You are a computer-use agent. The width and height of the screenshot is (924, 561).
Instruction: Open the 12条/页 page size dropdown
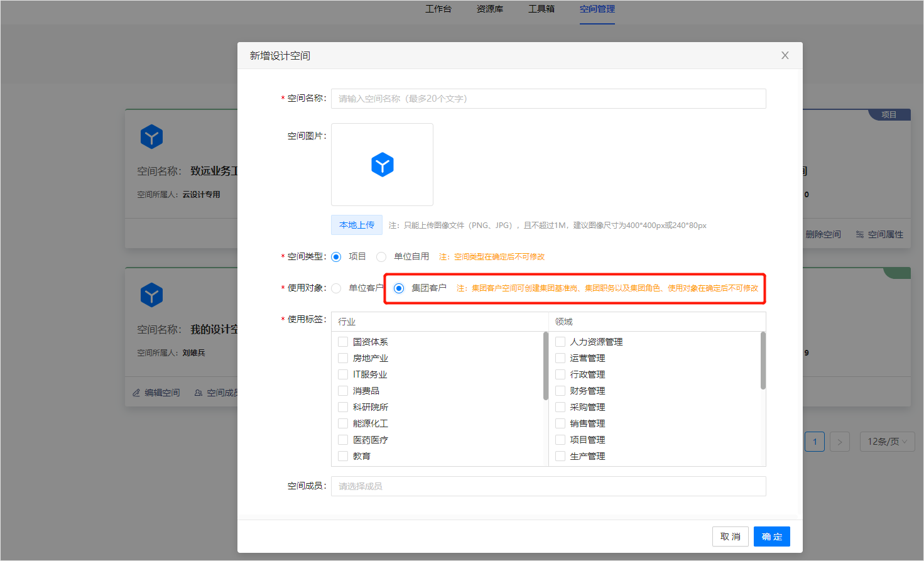click(x=887, y=442)
